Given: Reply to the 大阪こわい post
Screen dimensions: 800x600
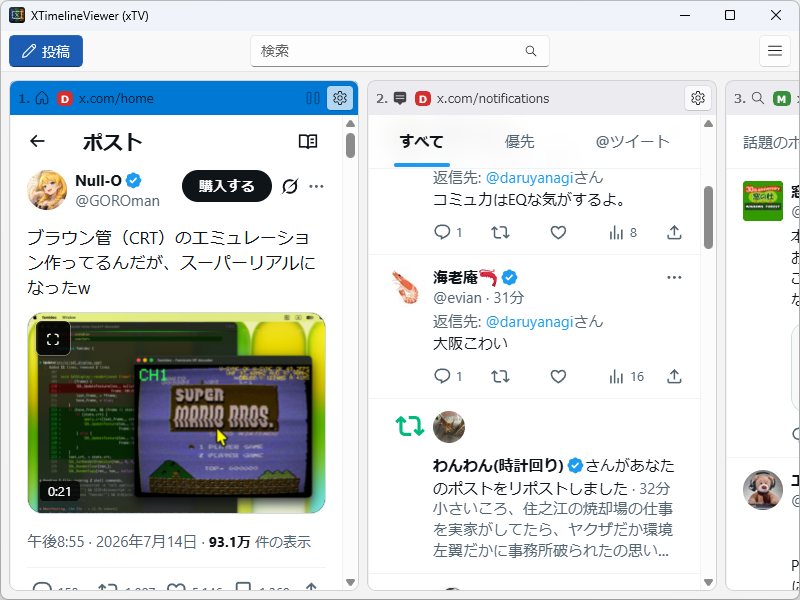Looking at the screenshot, I should click(x=442, y=377).
